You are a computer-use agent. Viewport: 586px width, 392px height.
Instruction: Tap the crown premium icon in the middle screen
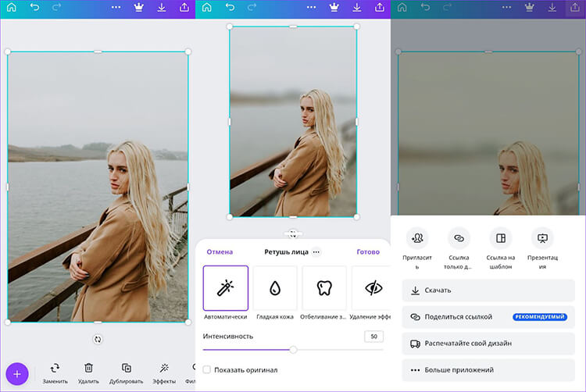[334, 7]
